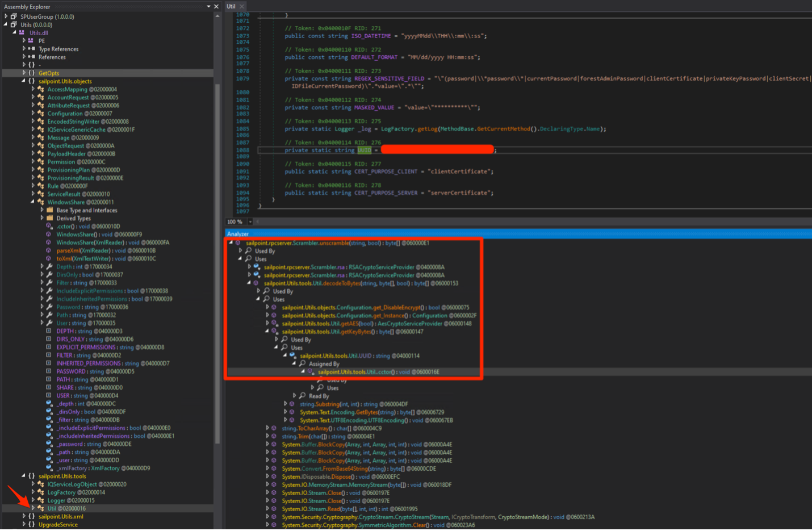Click the Base Type and Interfaces folder icon
Screen dimensions: 812x531
tap(49, 210)
